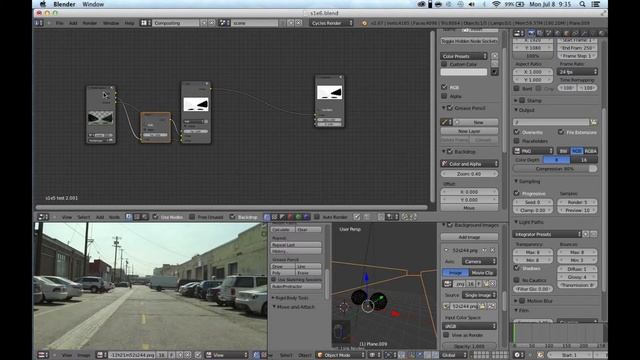This screenshot has height=360, width=640.
Task: Click Toggle Hidden Node Sockets button
Action: pyautogui.click(x=469, y=41)
